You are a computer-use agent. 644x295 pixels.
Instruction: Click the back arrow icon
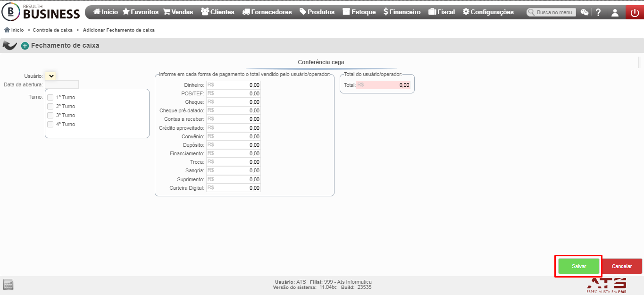(x=9, y=45)
